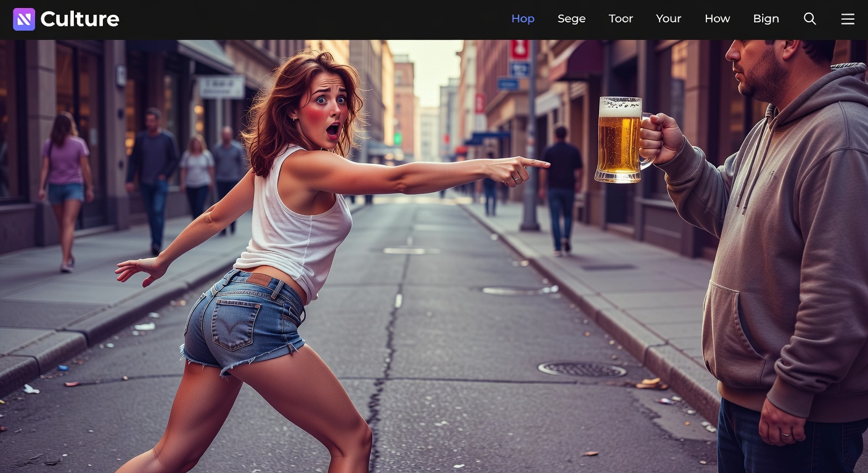The height and width of the screenshot is (473, 868).
Task: Click the beer mug in the photo
Action: [x=619, y=140]
